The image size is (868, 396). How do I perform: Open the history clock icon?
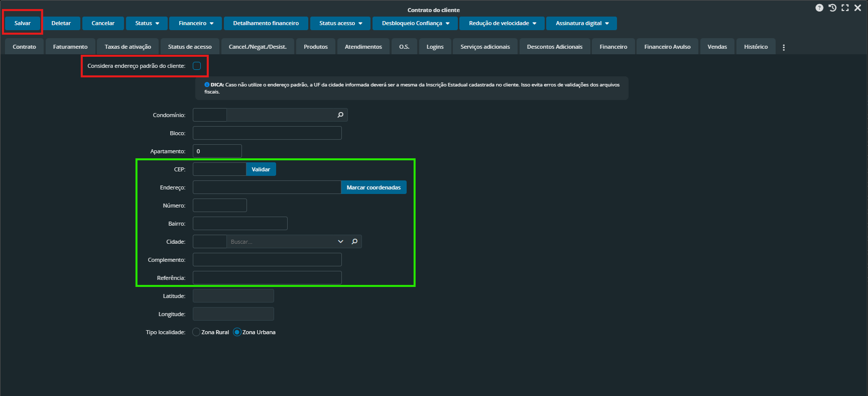(832, 8)
